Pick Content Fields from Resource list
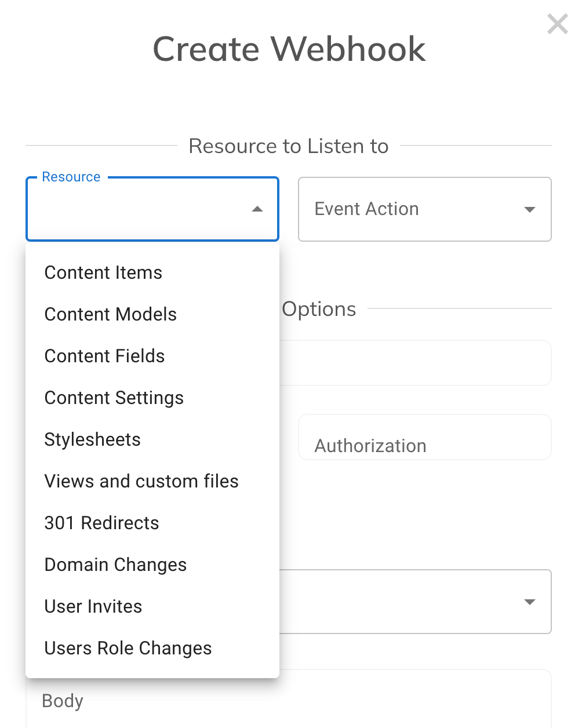Image resolution: width=582 pixels, height=728 pixels. point(104,356)
